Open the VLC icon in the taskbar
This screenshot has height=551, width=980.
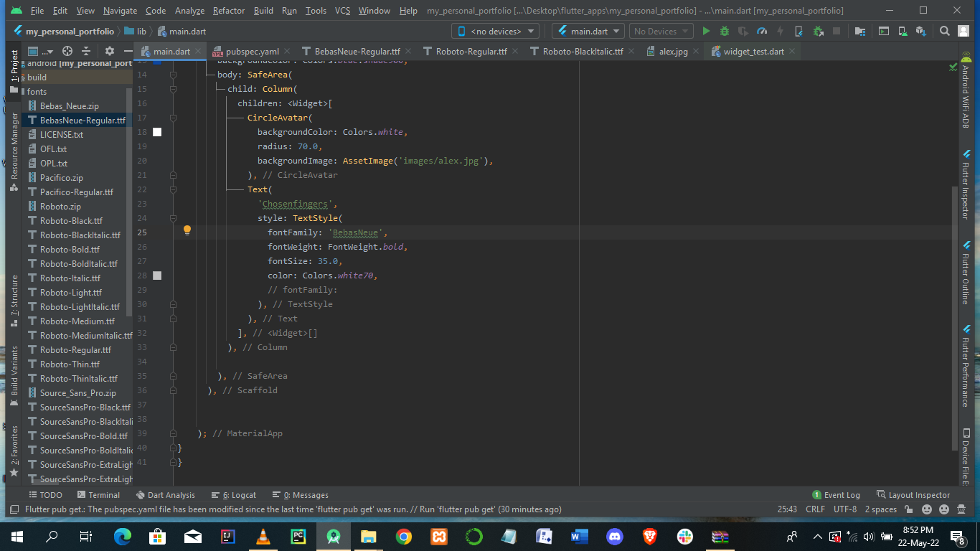(263, 536)
